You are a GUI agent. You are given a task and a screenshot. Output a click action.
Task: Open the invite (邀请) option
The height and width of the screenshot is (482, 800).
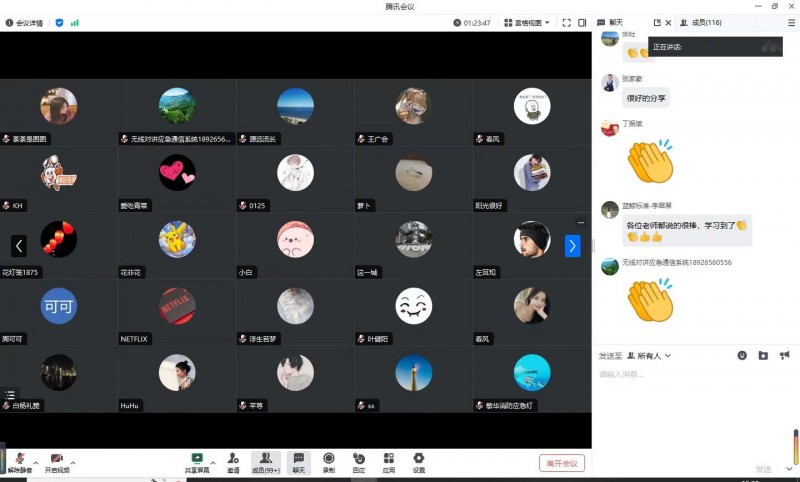[233, 461]
